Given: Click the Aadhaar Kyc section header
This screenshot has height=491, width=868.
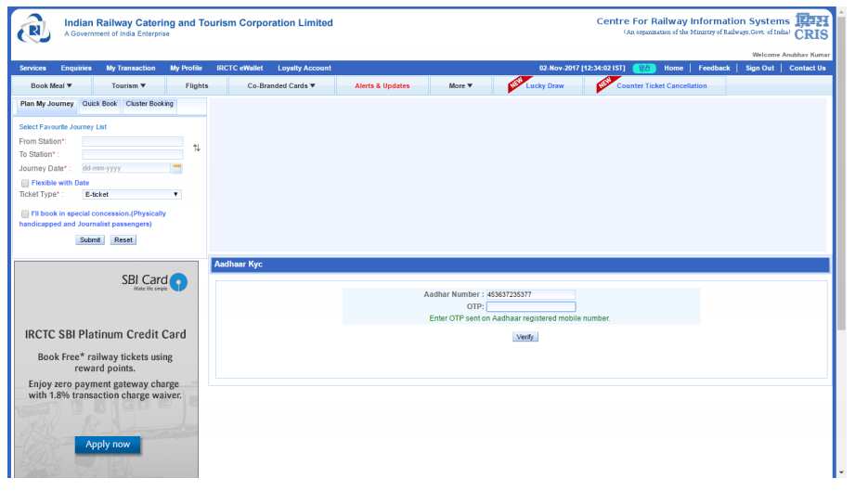Looking at the screenshot, I should tap(520, 265).
